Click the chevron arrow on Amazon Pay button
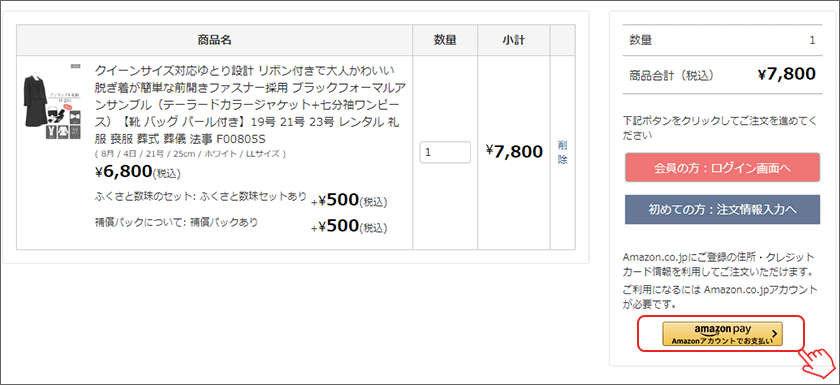The image size is (840, 385). [774, 333]
